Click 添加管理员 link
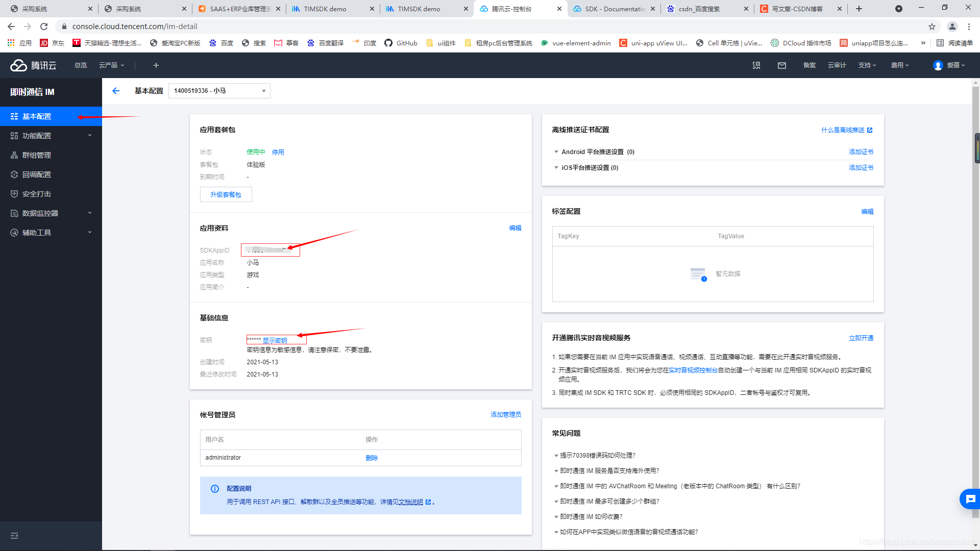Viewport: 980px width, 551px height. click(x=505, y=415)
